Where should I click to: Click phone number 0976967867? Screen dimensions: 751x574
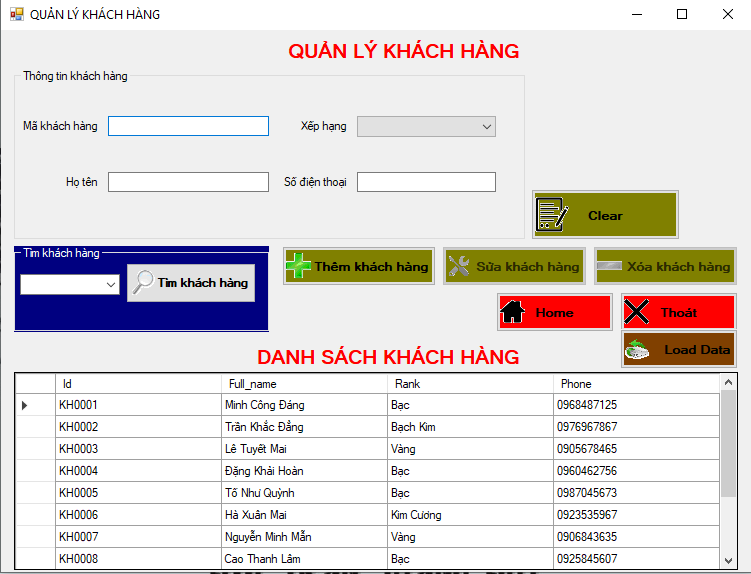coord(587,426)
